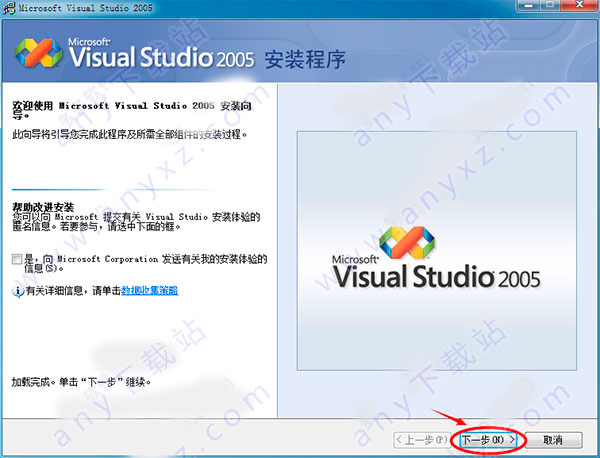This screenshot has height=458, width=600.
Task: Click the Visual Studio 2005 splash image
Action: coord(437,251)
